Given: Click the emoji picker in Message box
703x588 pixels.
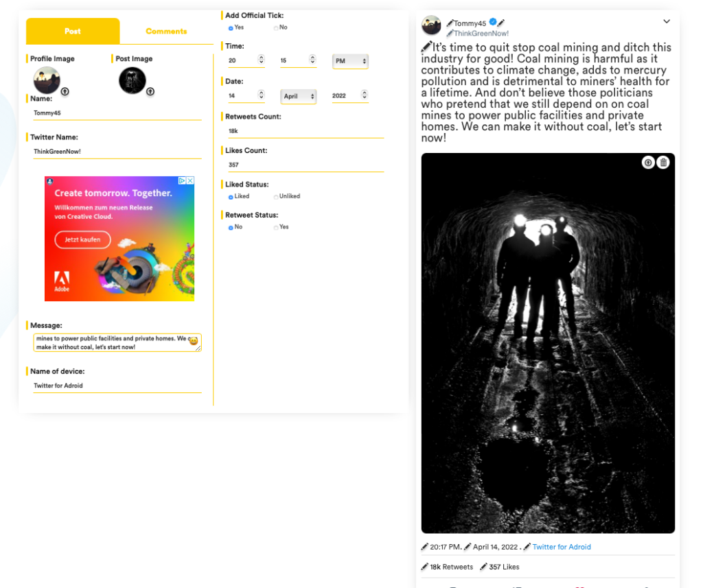Looking at the screenshot, I should click(193, 340).
